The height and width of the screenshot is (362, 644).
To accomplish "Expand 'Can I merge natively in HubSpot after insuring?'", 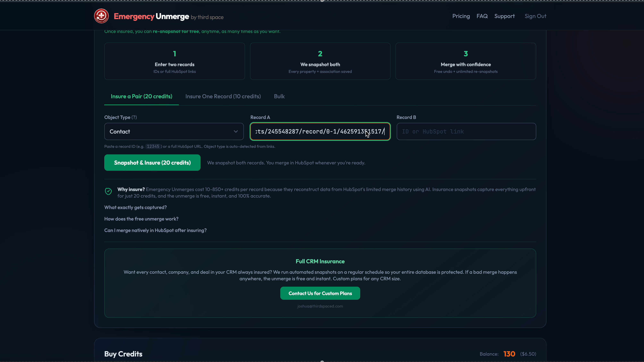I will [x=155, y=230].
